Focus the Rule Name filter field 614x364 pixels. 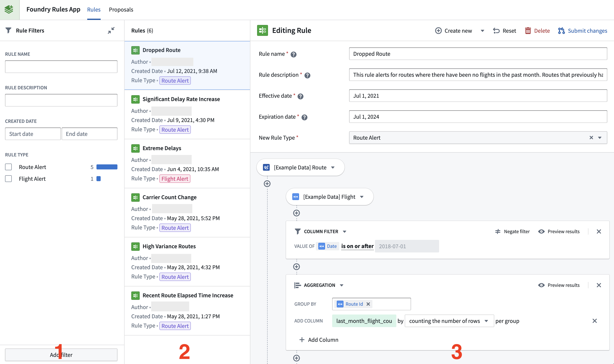[61, 66]
